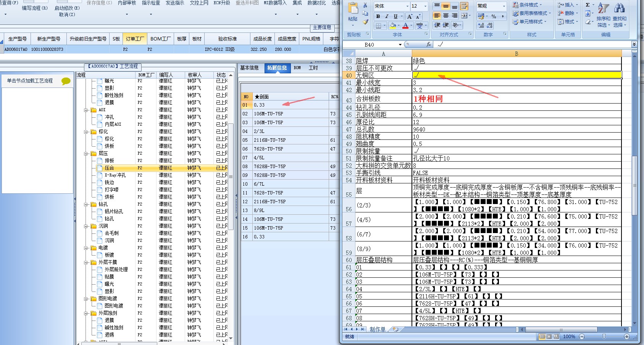Collapse the 外层干膜 folder node
The image size is (644, 345).
(86, 262)
